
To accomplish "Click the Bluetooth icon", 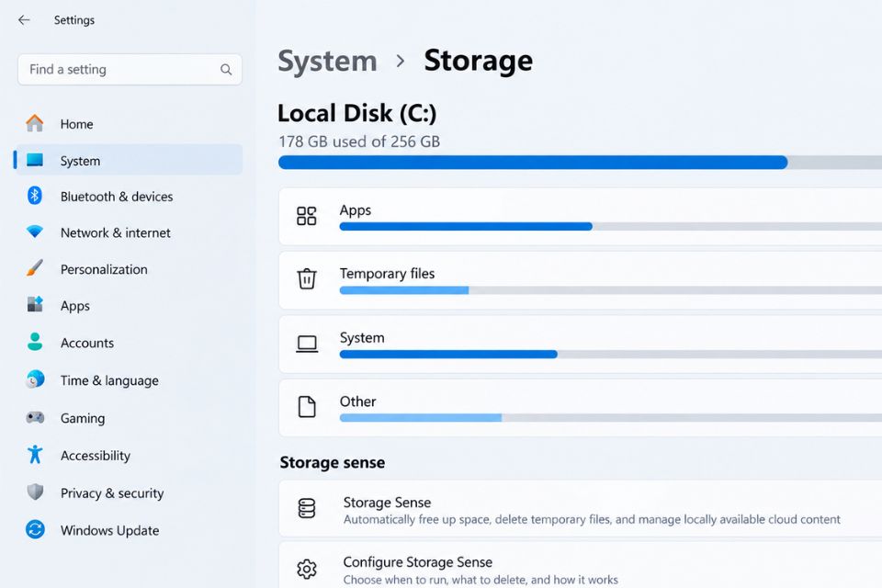I will point(35,196).
